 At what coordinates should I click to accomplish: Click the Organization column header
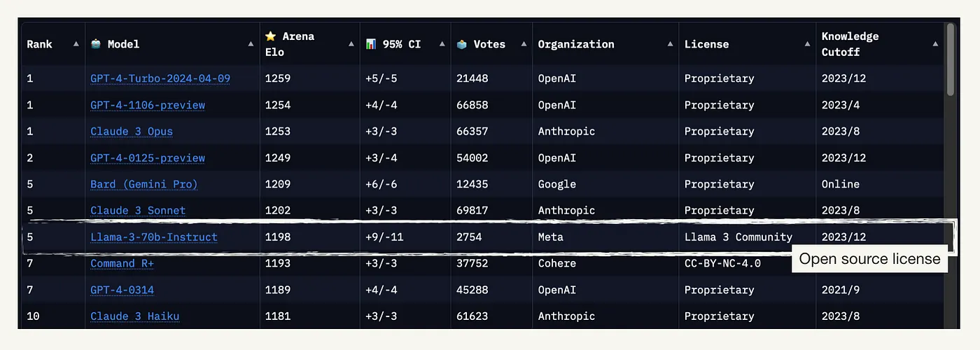tap(576, 44)
